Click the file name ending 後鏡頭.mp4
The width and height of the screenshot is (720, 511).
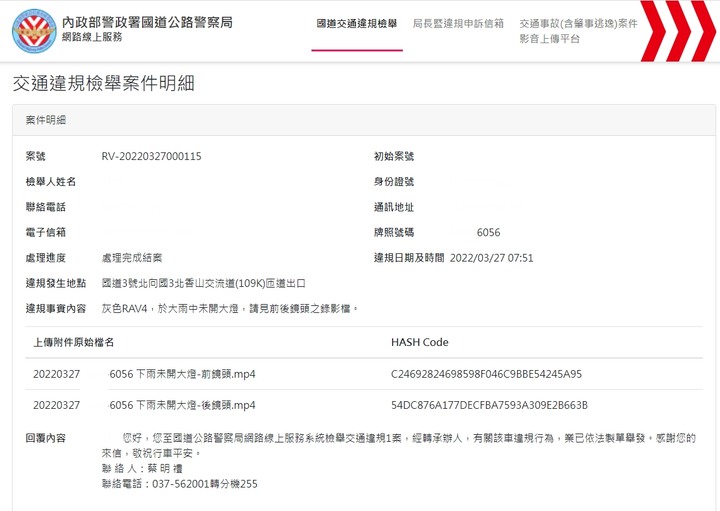pos(144,405)
